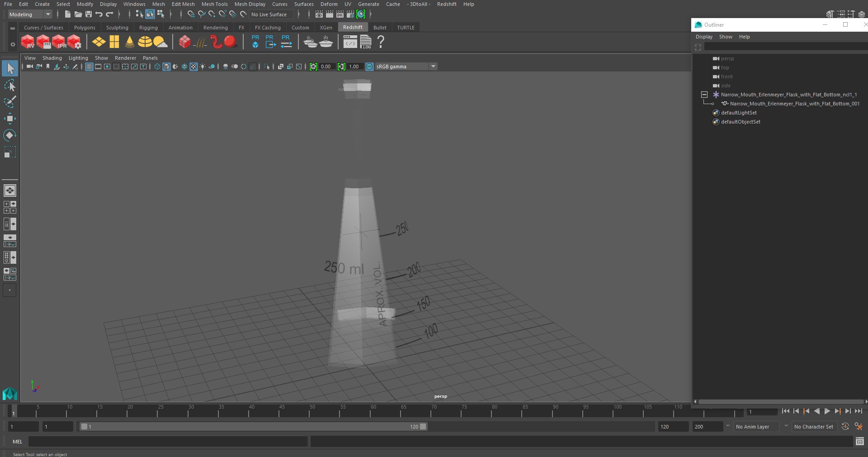Toggle wireframe shading in viewport toolbar
The image size is (868, 457).
[157, 67]
